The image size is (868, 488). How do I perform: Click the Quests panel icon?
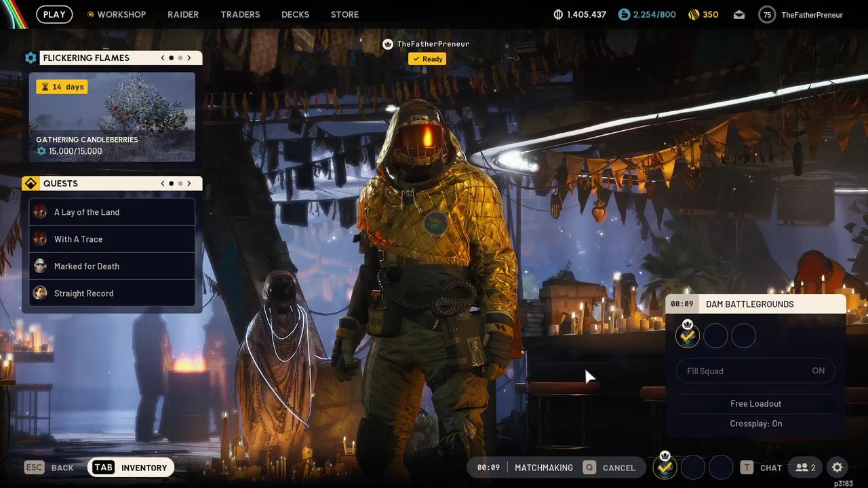click(x=31, y=184)
